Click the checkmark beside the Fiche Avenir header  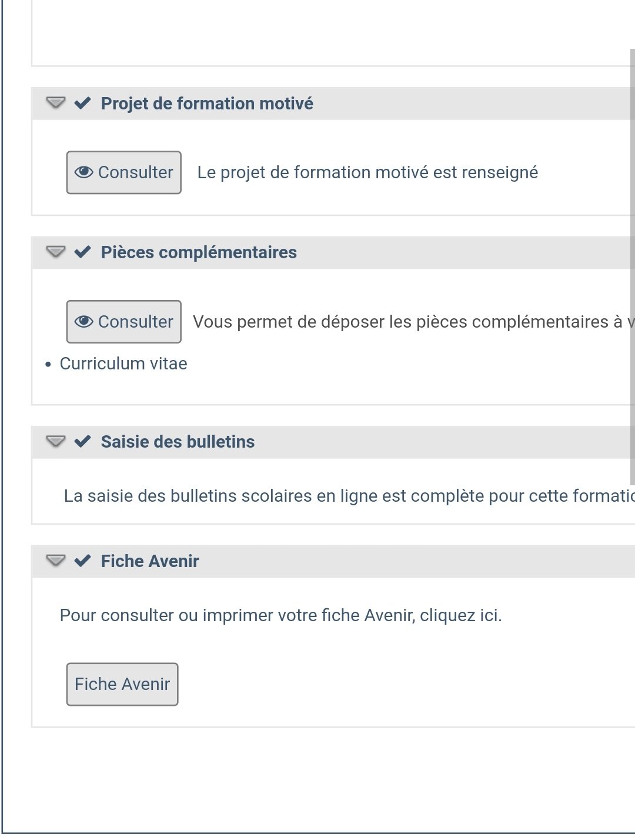82,561
